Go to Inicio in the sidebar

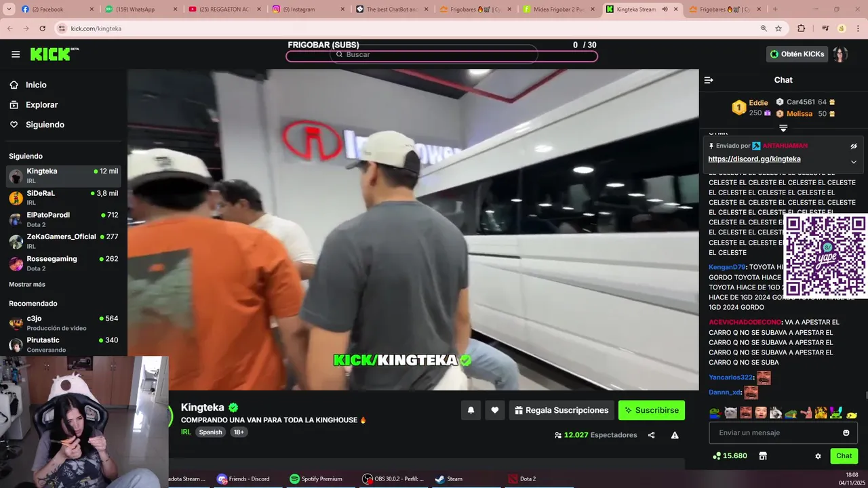[x=36, y=85]
